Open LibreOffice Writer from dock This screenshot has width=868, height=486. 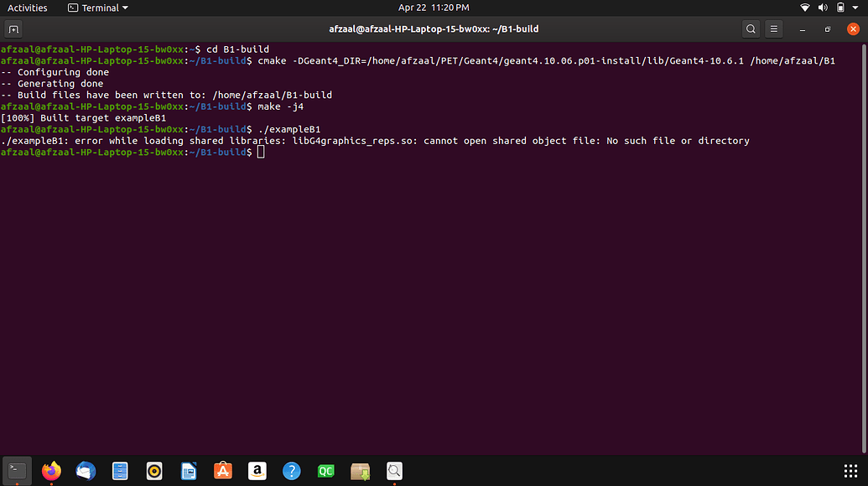click(189, 471)
